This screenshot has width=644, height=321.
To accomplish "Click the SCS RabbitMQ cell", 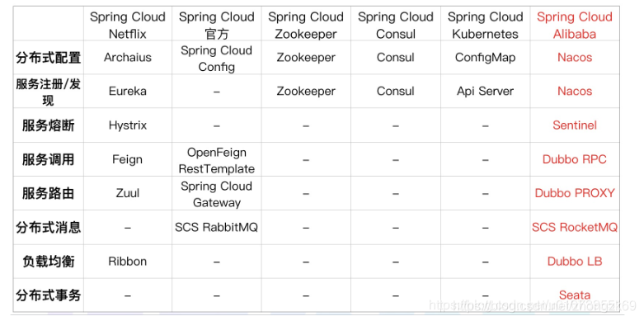I will pos(216,227).
